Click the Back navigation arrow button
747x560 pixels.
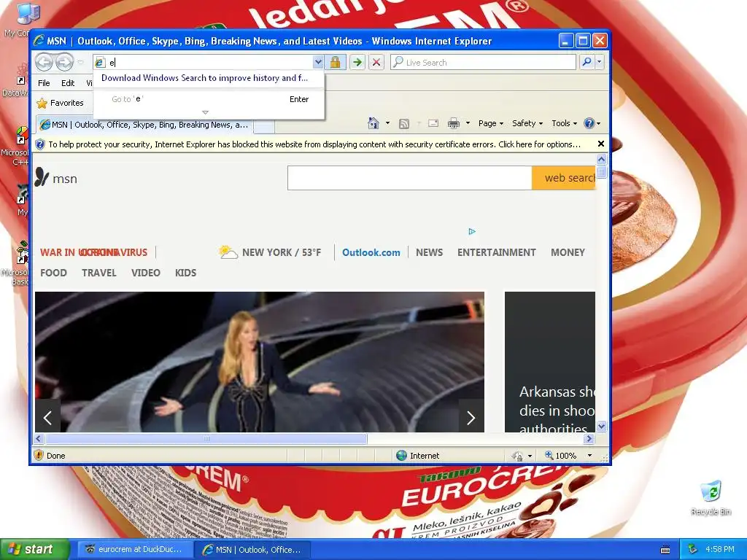pyautogui.click(x=44, y=62)
